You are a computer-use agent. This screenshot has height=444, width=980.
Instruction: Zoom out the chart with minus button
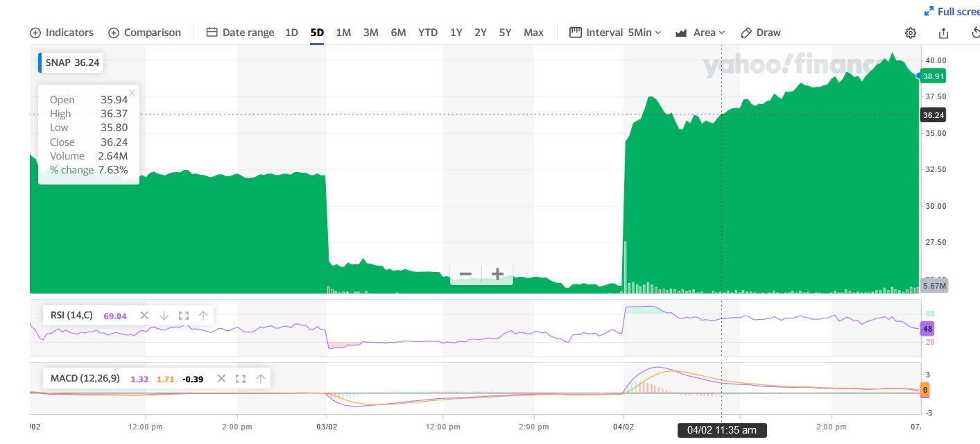coord(465,274)
